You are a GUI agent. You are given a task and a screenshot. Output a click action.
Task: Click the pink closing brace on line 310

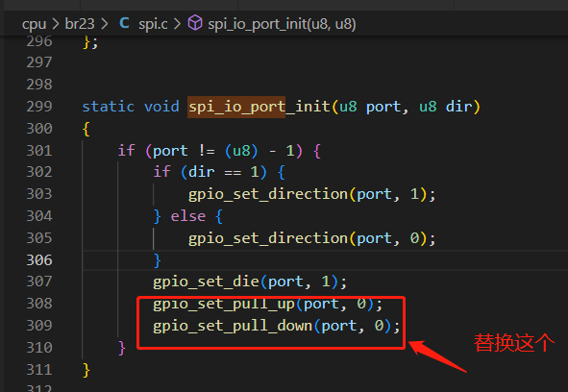122,348
